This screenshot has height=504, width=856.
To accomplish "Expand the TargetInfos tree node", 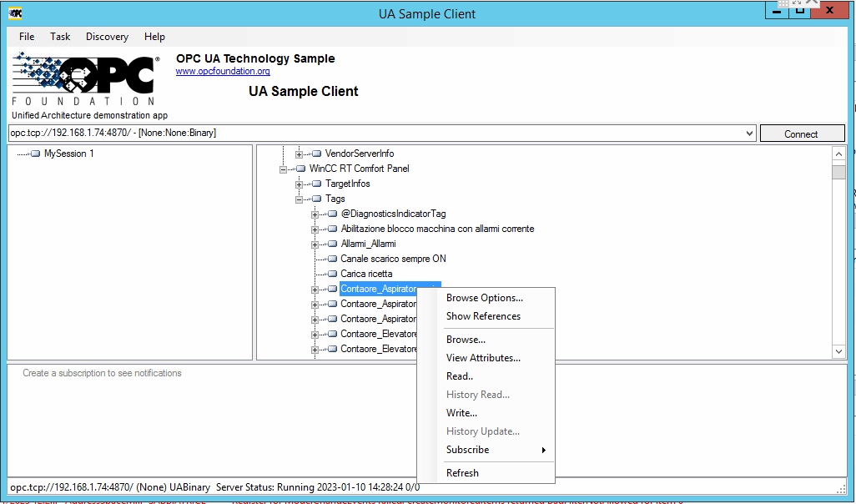I will [300, 184].
